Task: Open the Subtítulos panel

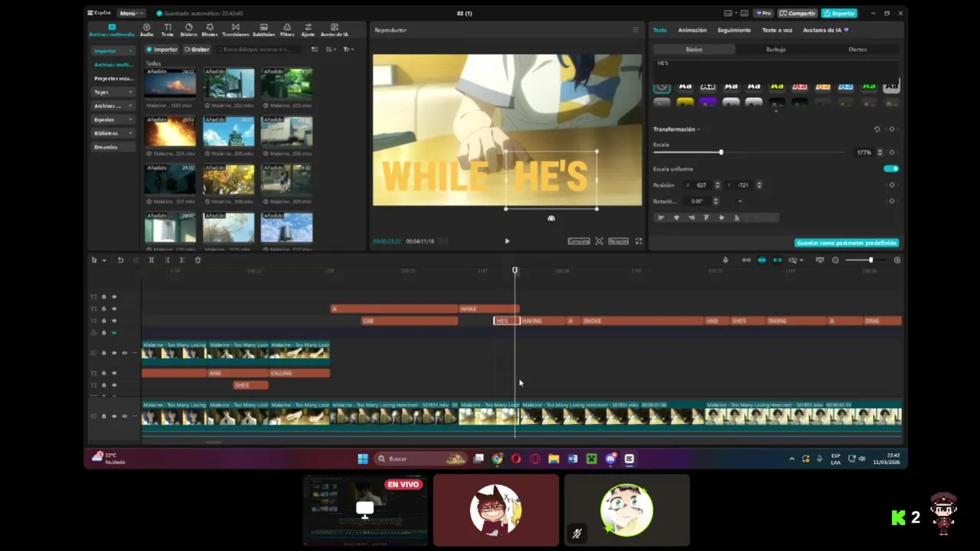Action: click(x=263, y=30)
